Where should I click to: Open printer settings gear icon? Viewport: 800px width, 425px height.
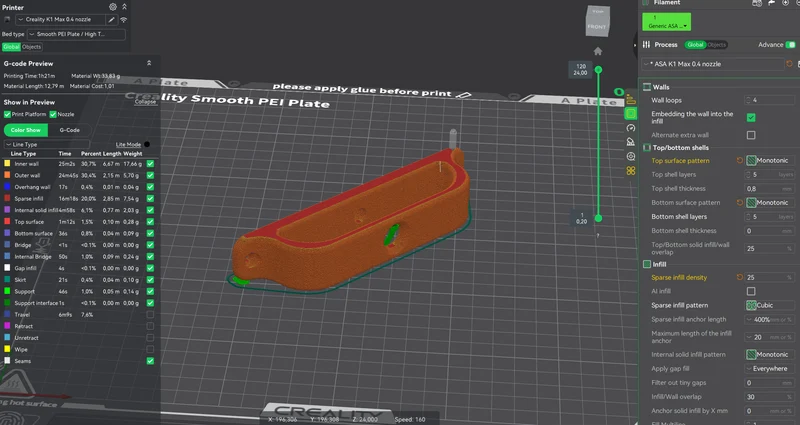(113, 7)
